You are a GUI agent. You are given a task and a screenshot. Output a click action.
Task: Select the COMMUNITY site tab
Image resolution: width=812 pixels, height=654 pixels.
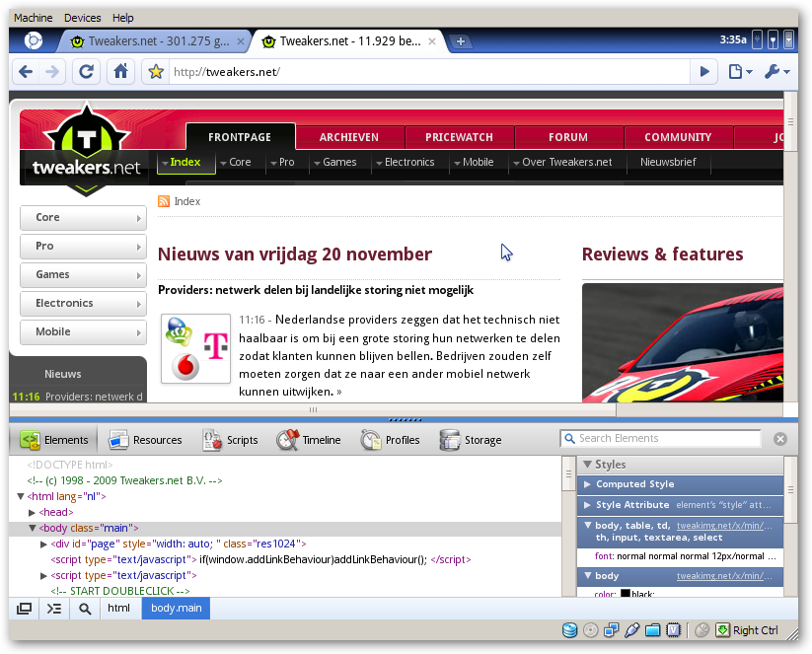[678, 137]
